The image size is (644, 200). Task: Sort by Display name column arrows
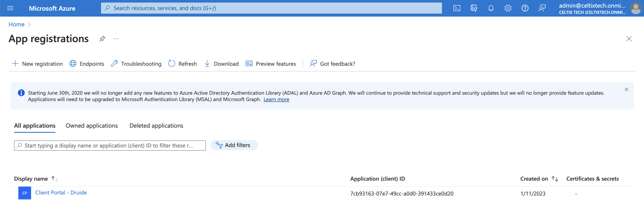55,179
